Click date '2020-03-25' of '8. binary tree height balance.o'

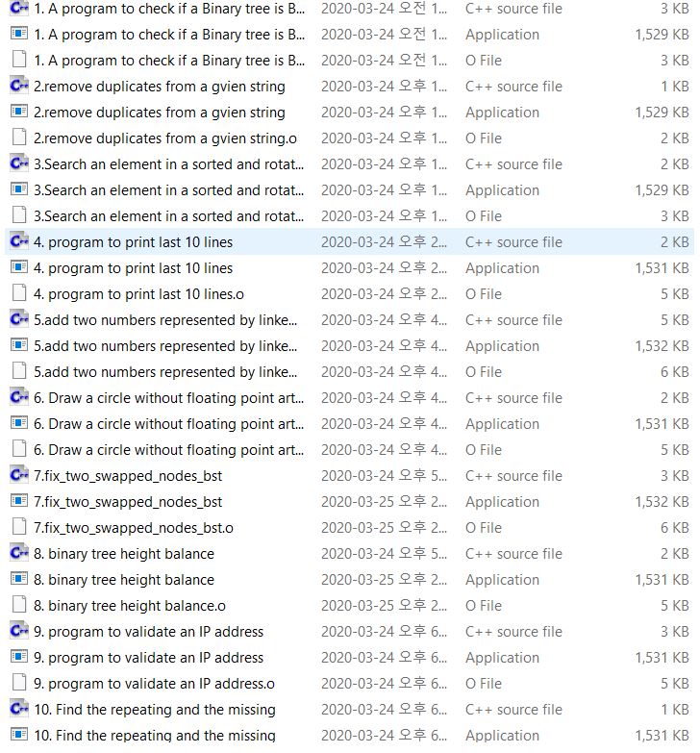point(384,605)
